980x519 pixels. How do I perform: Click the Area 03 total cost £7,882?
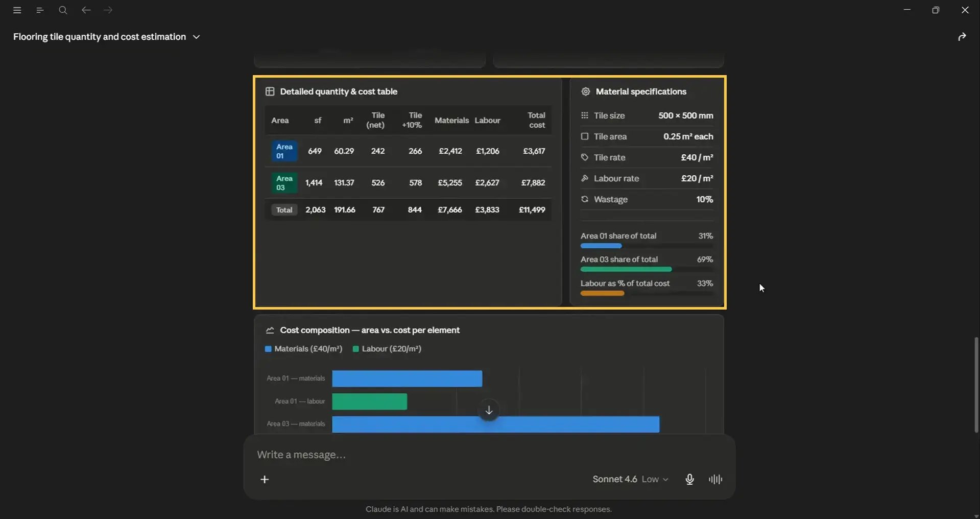(533, 183)
